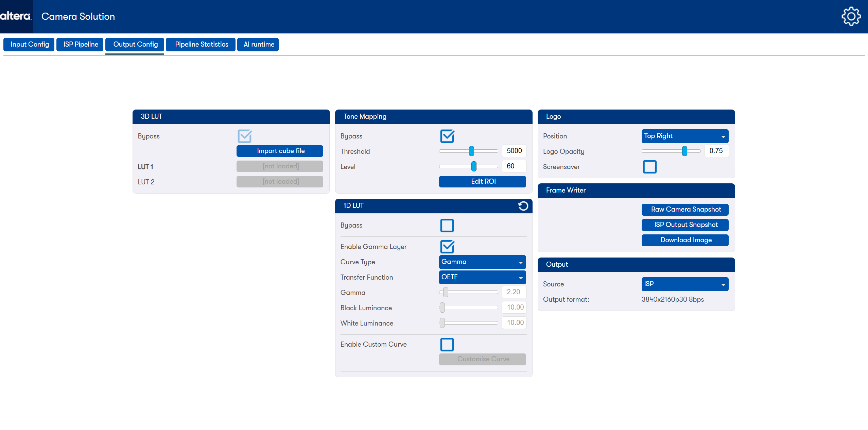Disable the Enable Gamma Layer checkbox
The height and width of the screenshot is (430, 868).
(447, 247)
